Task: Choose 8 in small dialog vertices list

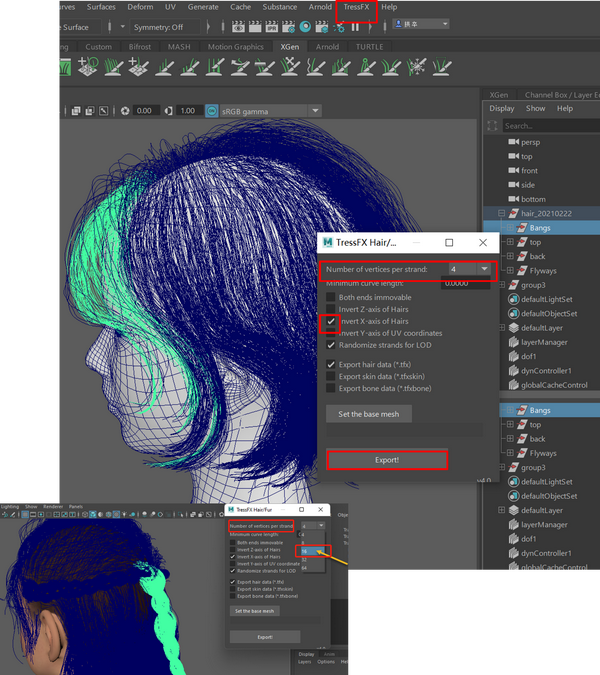Action: tap(312, 543)
